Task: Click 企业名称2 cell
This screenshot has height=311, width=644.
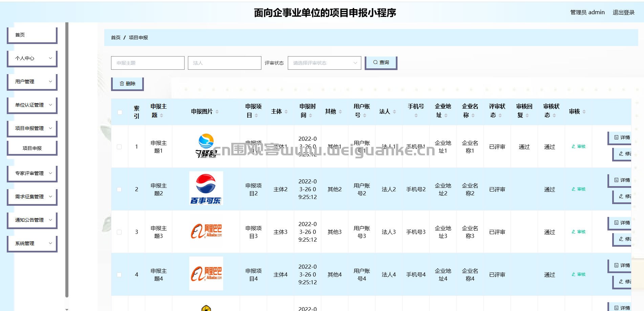Action: tap(470, 190)
